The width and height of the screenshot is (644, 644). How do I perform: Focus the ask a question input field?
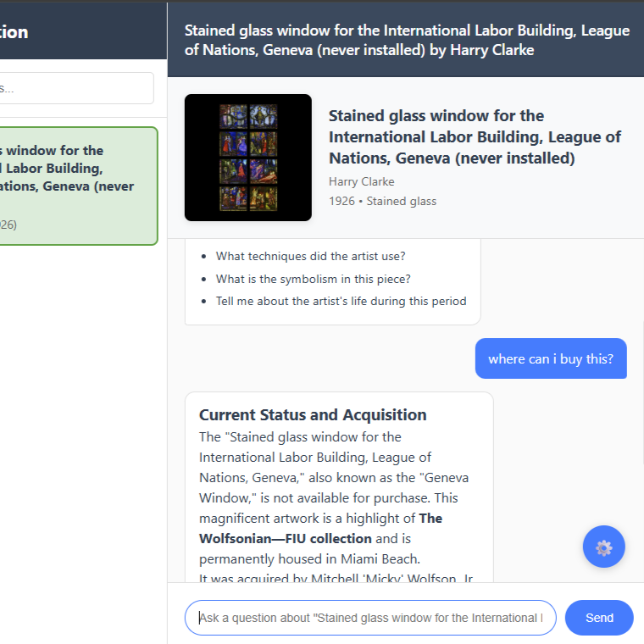pos(370,618)
